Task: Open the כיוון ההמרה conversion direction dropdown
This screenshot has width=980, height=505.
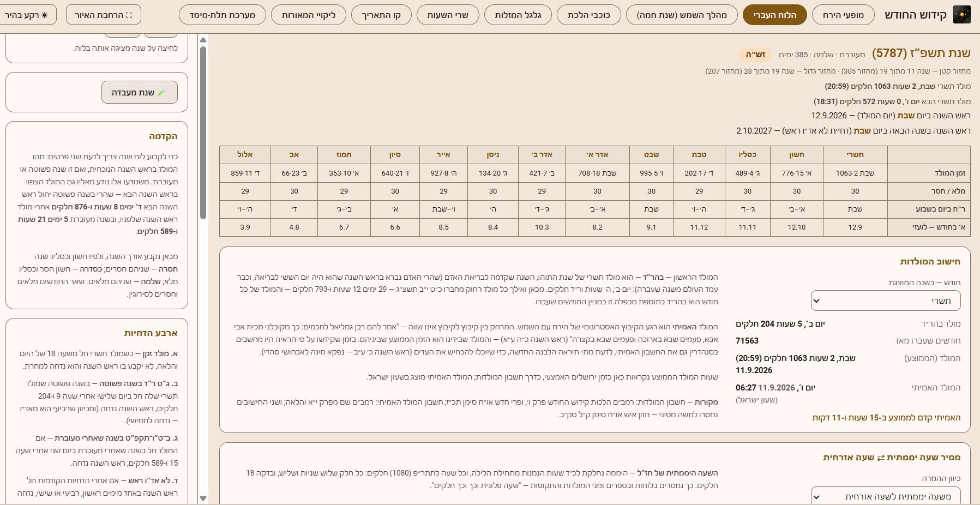Action: tap(886, 496)
